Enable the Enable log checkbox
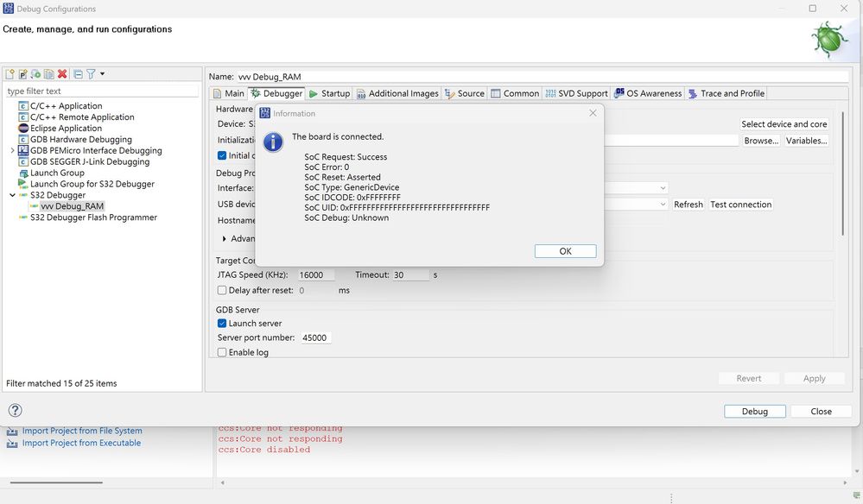 pyautogui.click(x=222, y=352)
